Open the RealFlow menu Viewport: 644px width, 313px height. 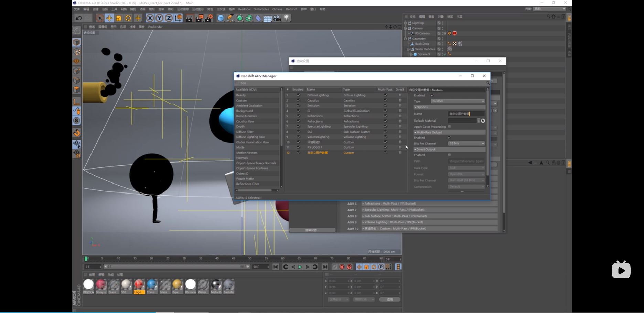point(244,9)
